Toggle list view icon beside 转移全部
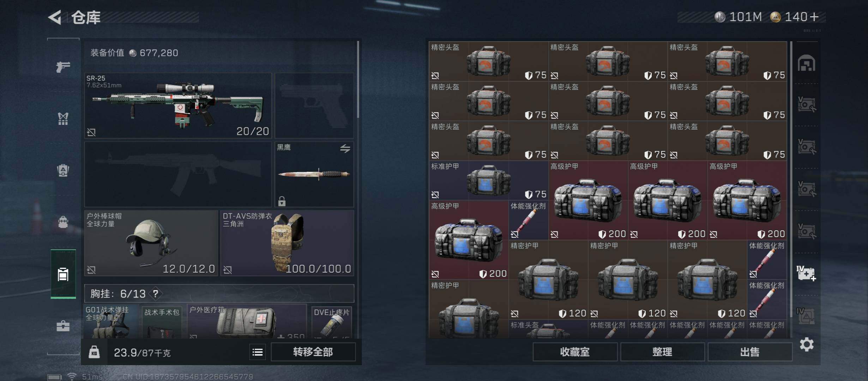The image size is (868, 381). coord(258,352)
